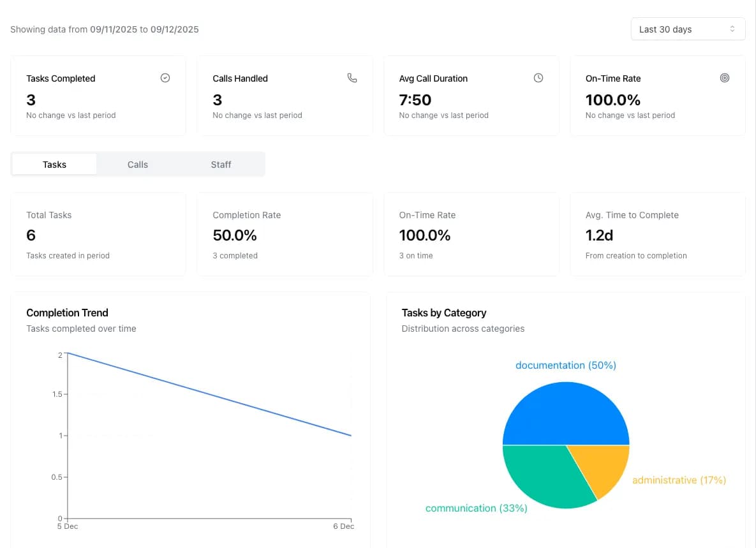Expand the period filter to change date range
This screenshot has width=756, height=548.
688,29
